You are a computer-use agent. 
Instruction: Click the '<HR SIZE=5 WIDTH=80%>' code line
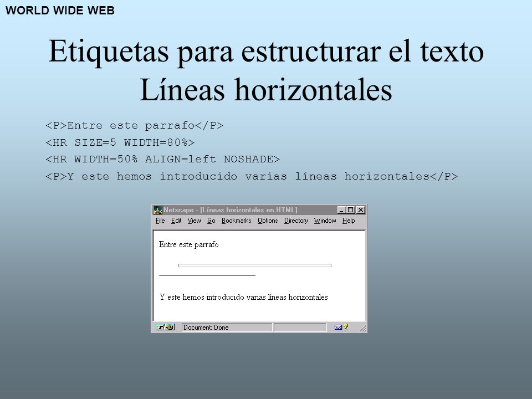(x=120, y=142)
